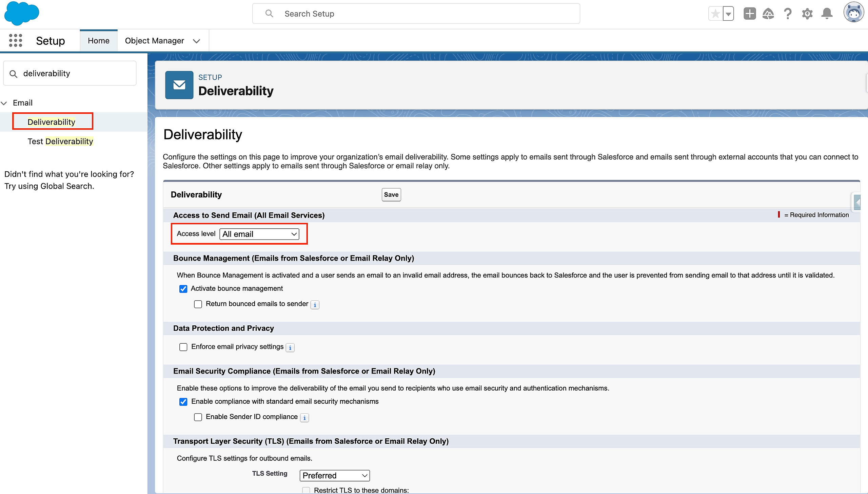Switch to the Object Manager tab
The height and width of the screenshot is (494, 868).
(155, 41)
